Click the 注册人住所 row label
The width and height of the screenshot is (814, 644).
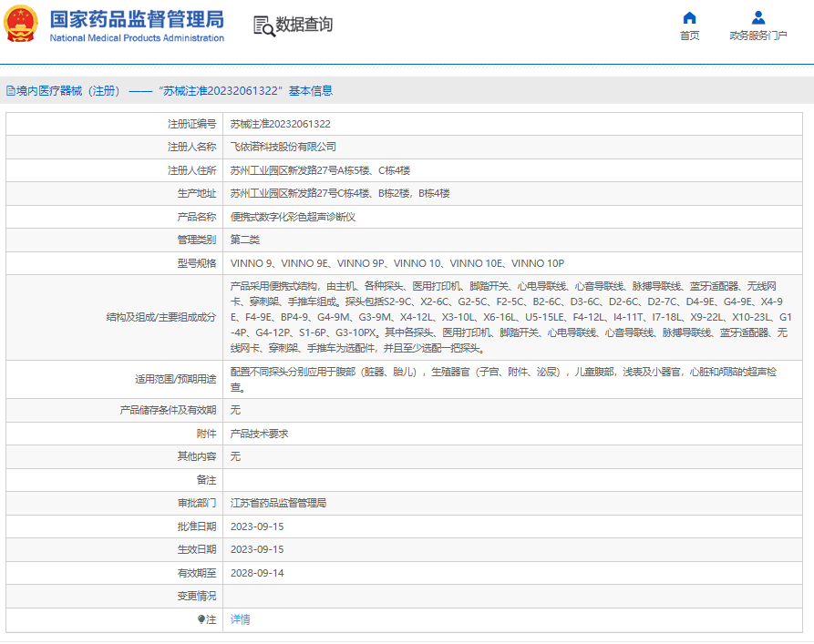191,170
